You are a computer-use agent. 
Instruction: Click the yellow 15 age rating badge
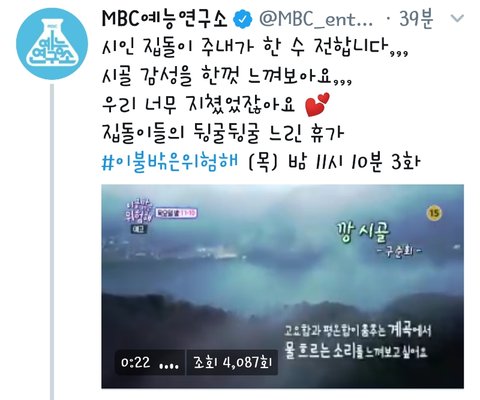click(x=434, y=213)
